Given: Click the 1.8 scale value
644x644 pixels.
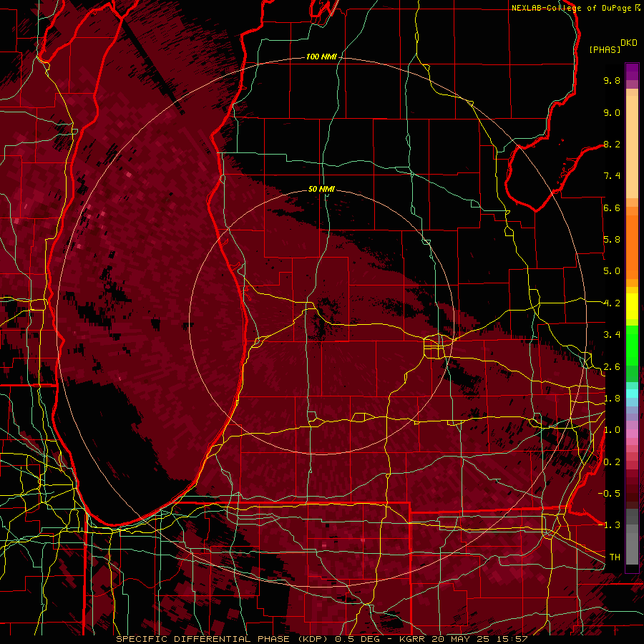Looking at the screenshot, I should [x=612, y=399].
